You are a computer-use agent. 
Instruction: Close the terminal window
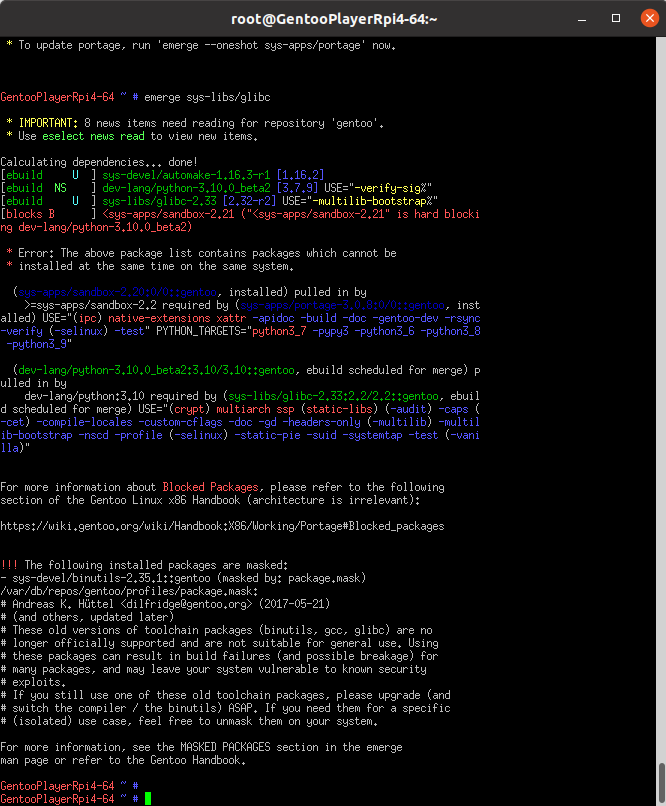[650, 19]
